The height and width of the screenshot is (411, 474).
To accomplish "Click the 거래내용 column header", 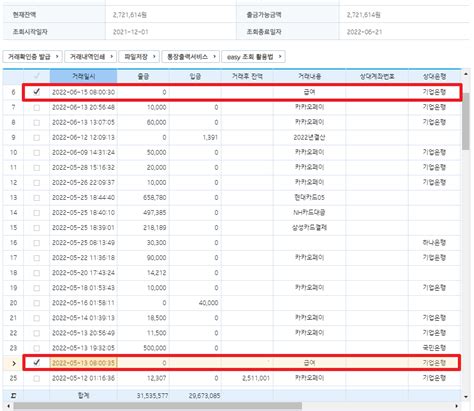I will pos(309,76).
